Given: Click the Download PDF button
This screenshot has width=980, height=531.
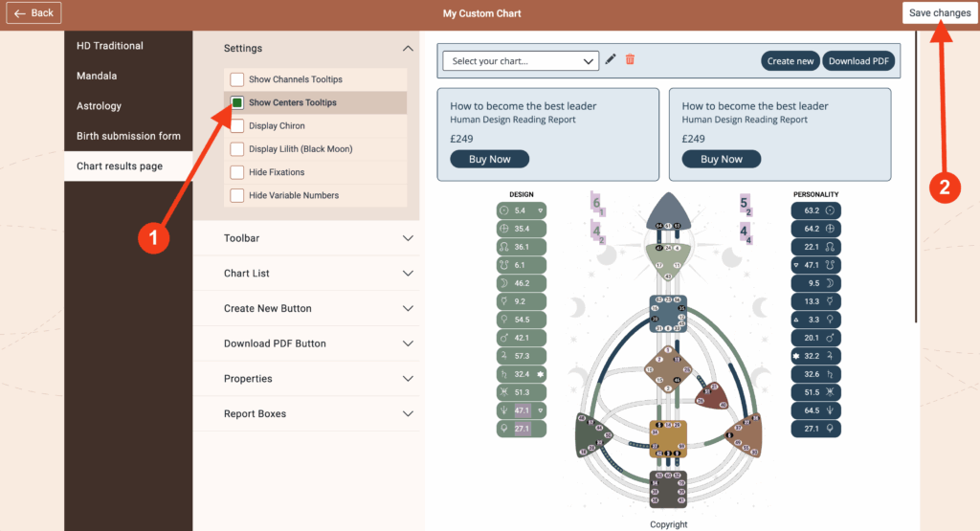Looking at the screenshot, I should point(861,61).
